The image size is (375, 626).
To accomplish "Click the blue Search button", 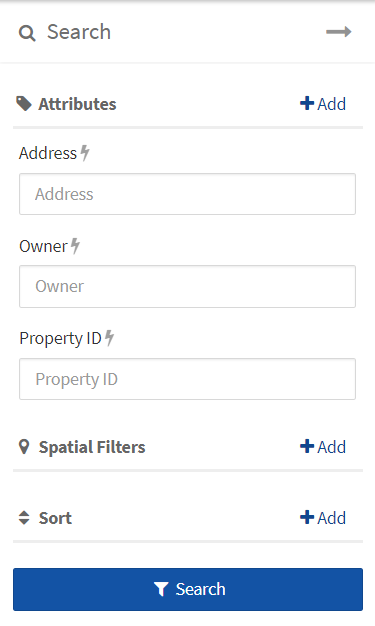I will click(188, 589).
